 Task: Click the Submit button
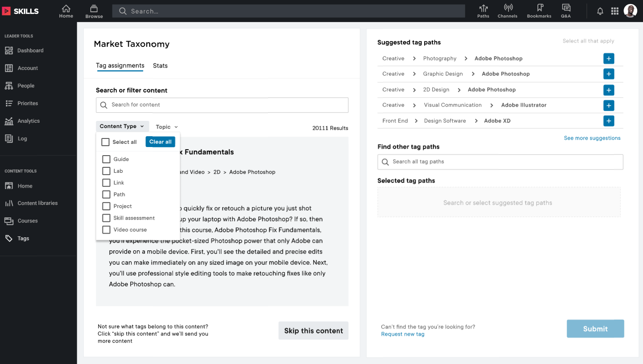(x=595, y=329)
